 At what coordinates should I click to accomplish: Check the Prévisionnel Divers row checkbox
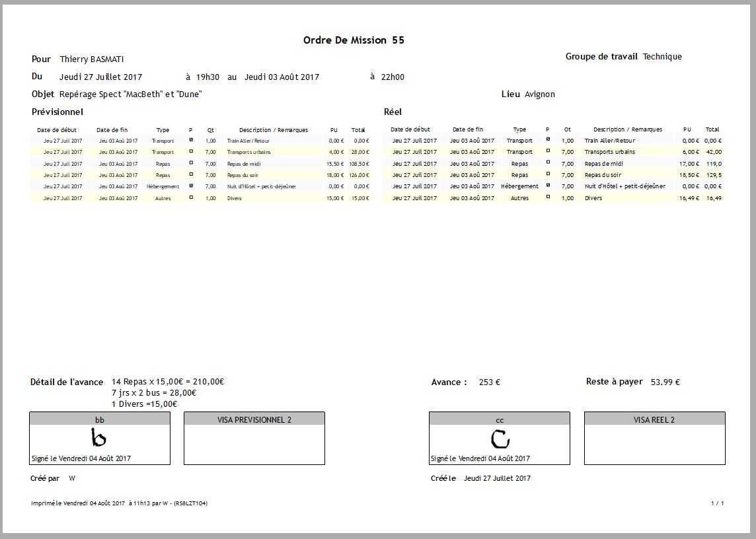pos(191,198)
